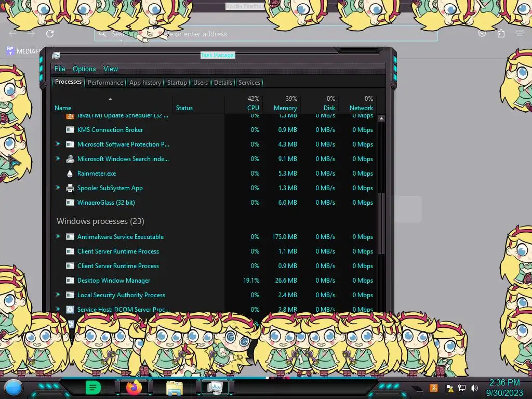Switch to the Details tab

point(223,83)
